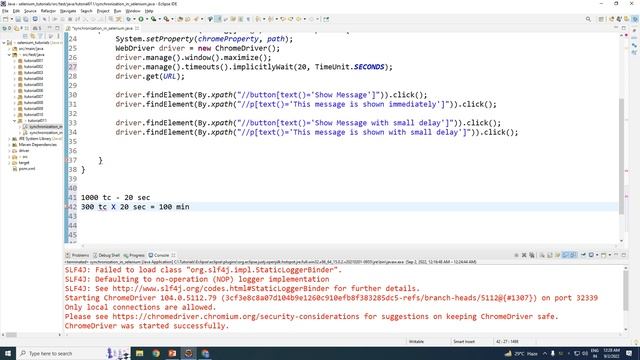Click the External Tools run icon
The height and width of the screenshot is (360, 640).
coord(166,19)
